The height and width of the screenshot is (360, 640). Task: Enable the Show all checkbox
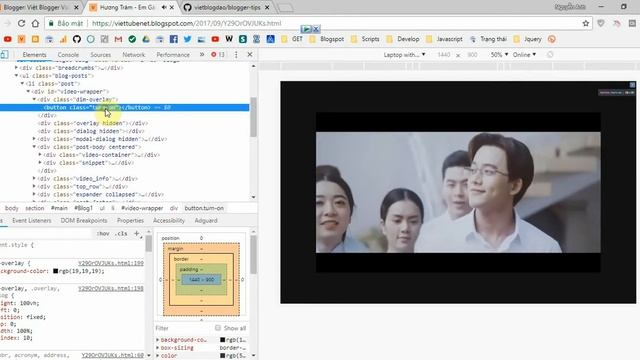click(218, 328)
